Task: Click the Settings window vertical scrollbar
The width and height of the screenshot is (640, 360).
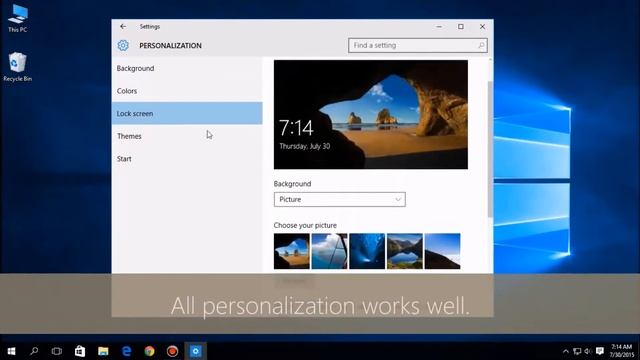Action: (490, 149)
